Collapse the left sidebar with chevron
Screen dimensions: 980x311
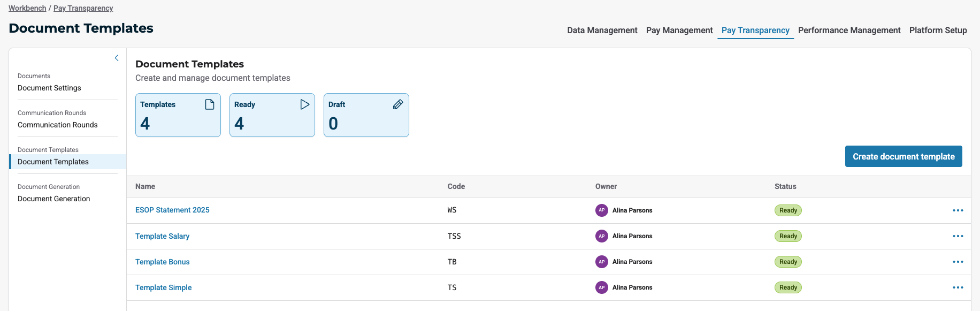coord(117,58)
